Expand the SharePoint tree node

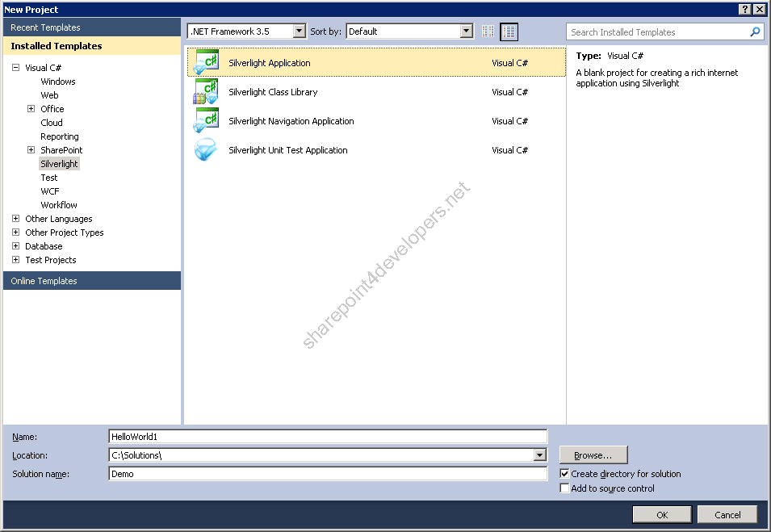pos(31,150)
